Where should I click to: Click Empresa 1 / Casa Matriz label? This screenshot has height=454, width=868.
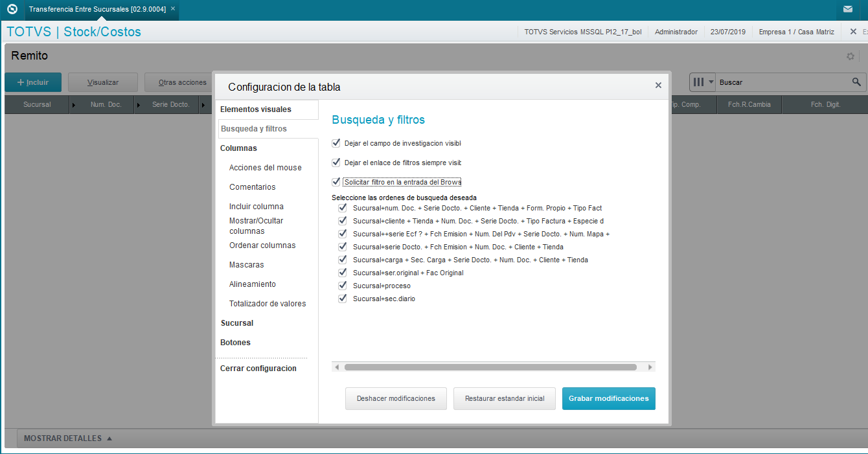coord(797,31)
